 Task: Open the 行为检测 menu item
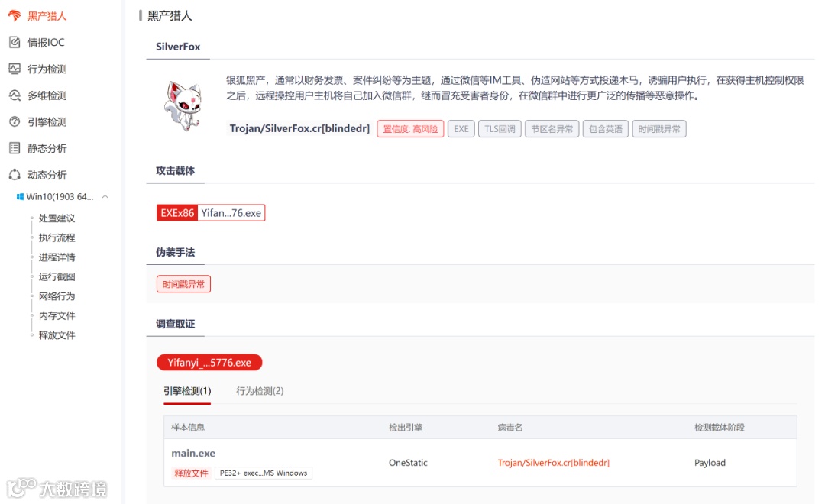pyautogui.click(x=47, y=69)
